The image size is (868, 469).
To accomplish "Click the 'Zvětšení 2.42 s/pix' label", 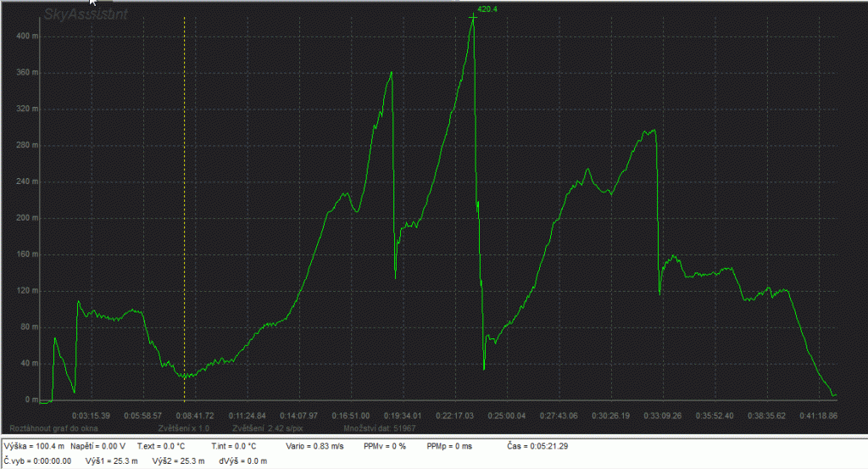I will point(270,429).
